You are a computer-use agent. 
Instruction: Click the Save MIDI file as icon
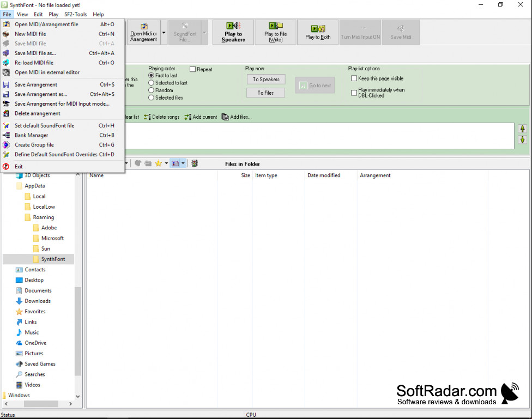(6, 53)
